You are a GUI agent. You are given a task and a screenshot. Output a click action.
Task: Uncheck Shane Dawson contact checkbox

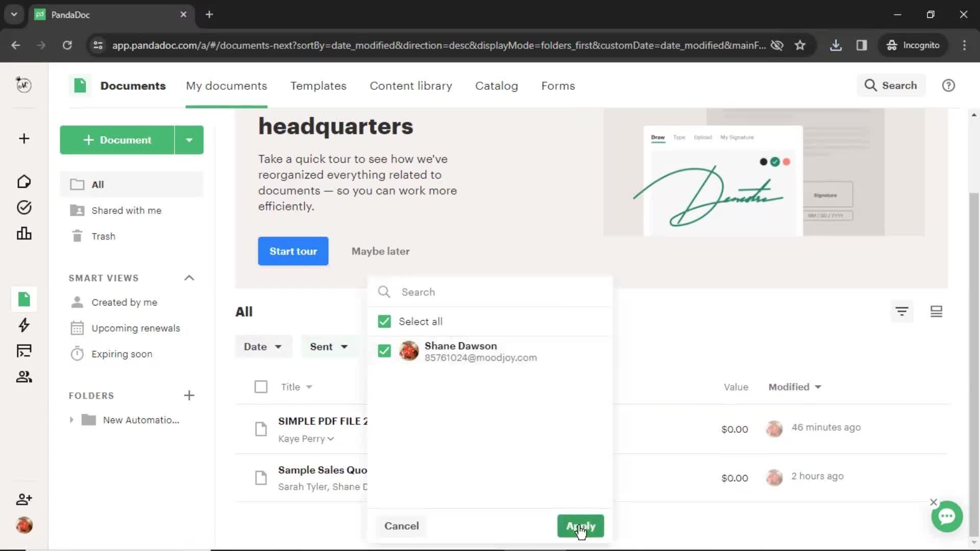[383, 350]
